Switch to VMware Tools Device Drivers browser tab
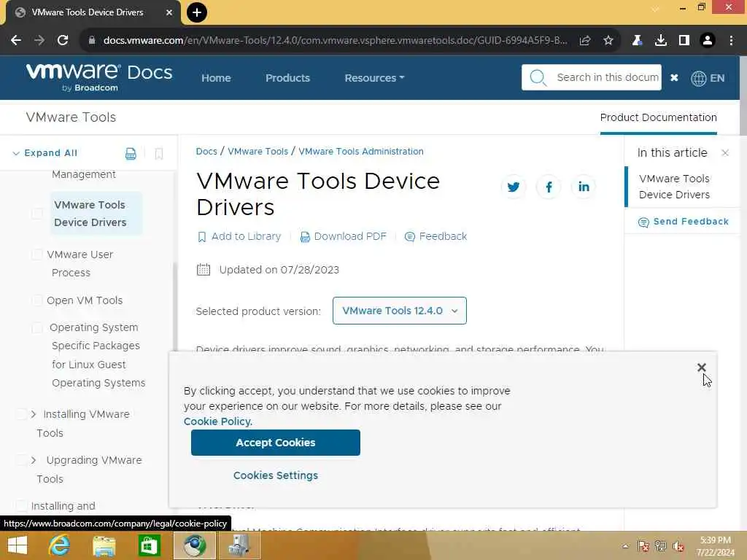Image resolution: width=747 pixels, height=560 pixels. point(88,12)
